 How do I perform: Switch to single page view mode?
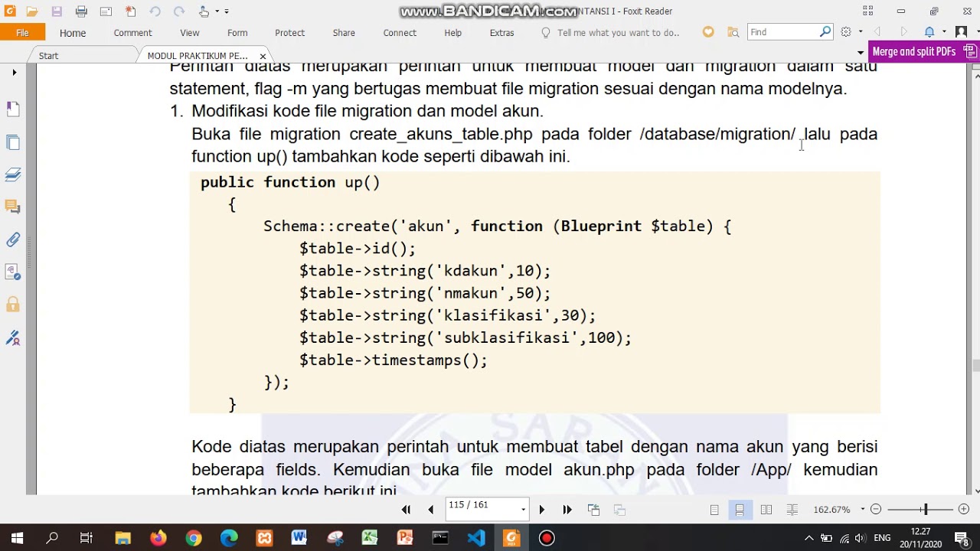point(714,510)
